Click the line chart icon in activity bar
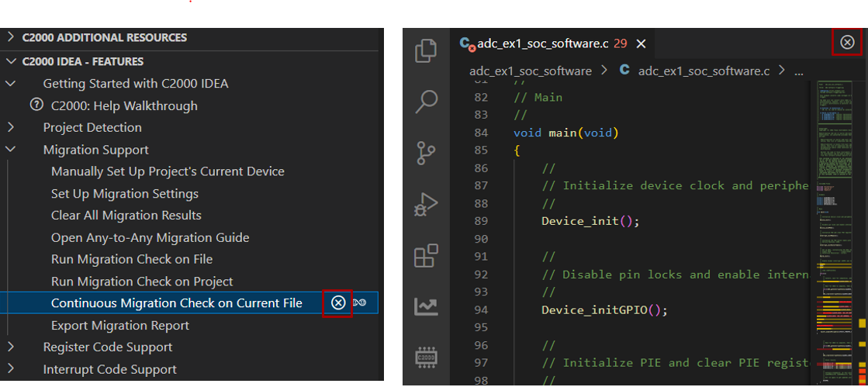Screen dimensions: 868x387 (426, 306)
